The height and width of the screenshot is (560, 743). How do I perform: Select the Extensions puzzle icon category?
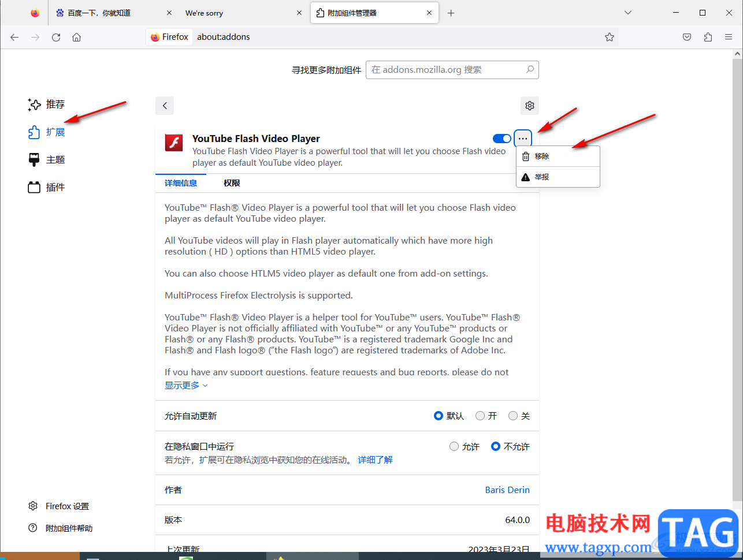pos(46,132)
